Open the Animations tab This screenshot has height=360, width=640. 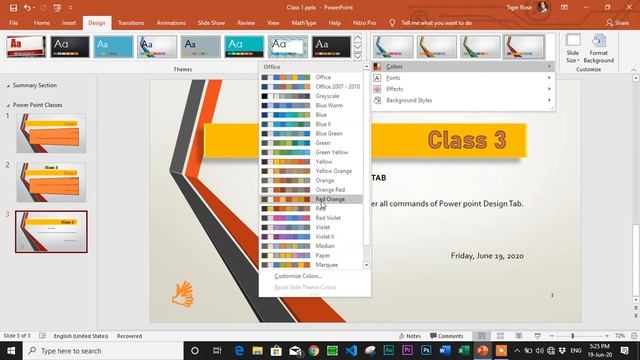[x=171, y=23]
